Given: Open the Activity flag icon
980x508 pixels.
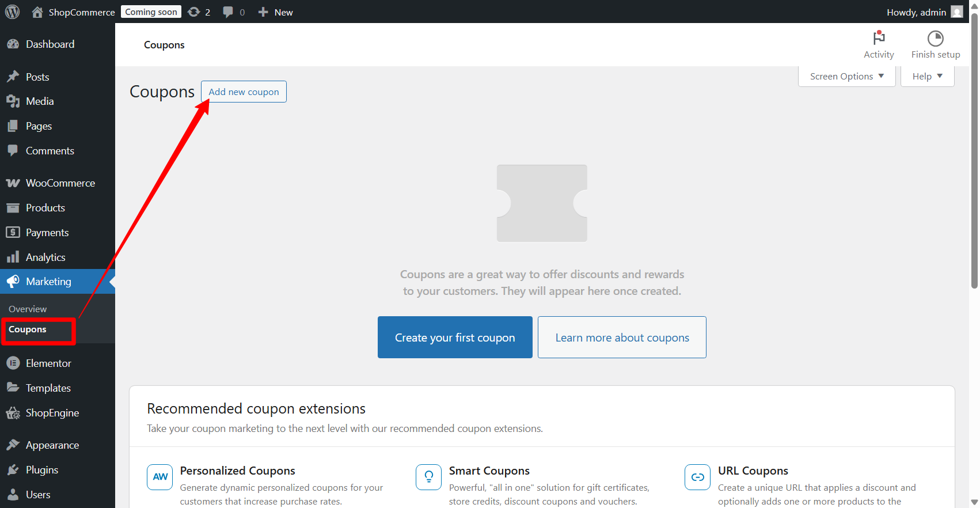Looking at the screenshot, I should click(x=879, y=37).
